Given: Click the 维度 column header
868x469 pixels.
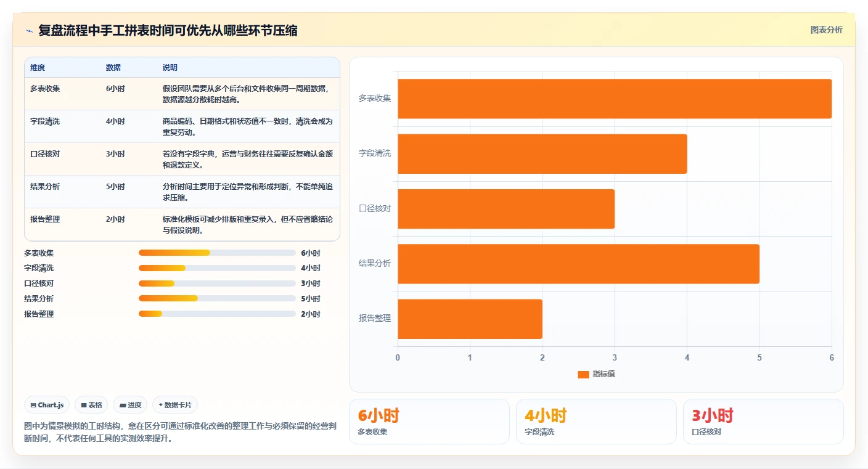Looking at the screenshot, I should 38,68.
